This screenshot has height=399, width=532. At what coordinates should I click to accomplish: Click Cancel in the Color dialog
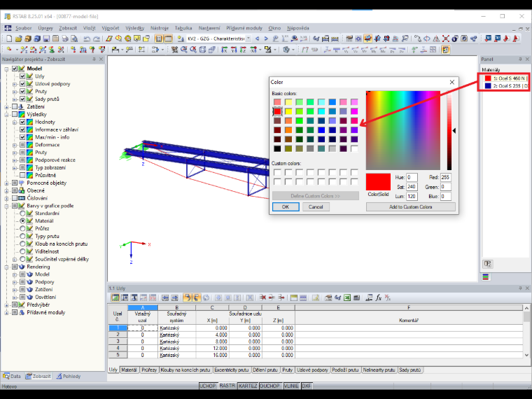pos(316,206)
